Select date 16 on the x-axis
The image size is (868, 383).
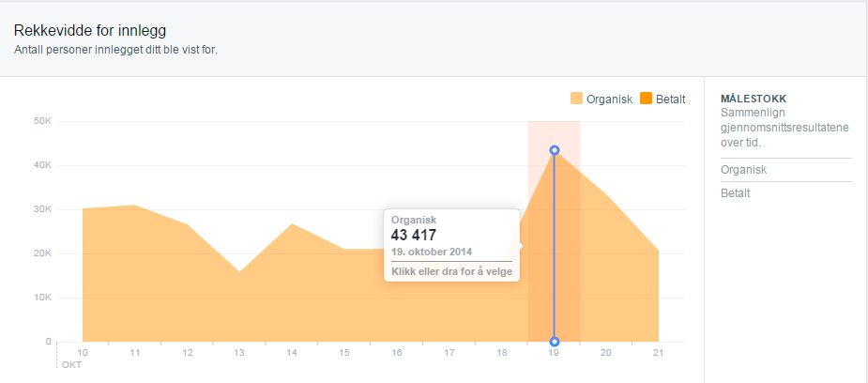(397, 352)
